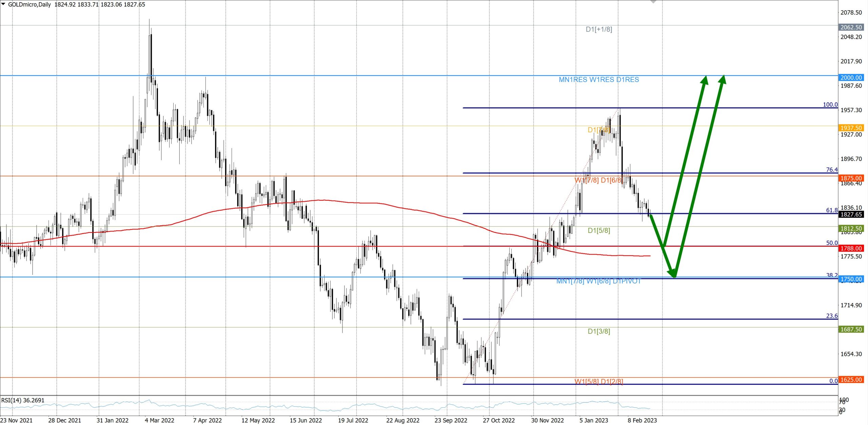Click the D1[+1/8] level label
The image size is (868, 425).
point(599,29)
